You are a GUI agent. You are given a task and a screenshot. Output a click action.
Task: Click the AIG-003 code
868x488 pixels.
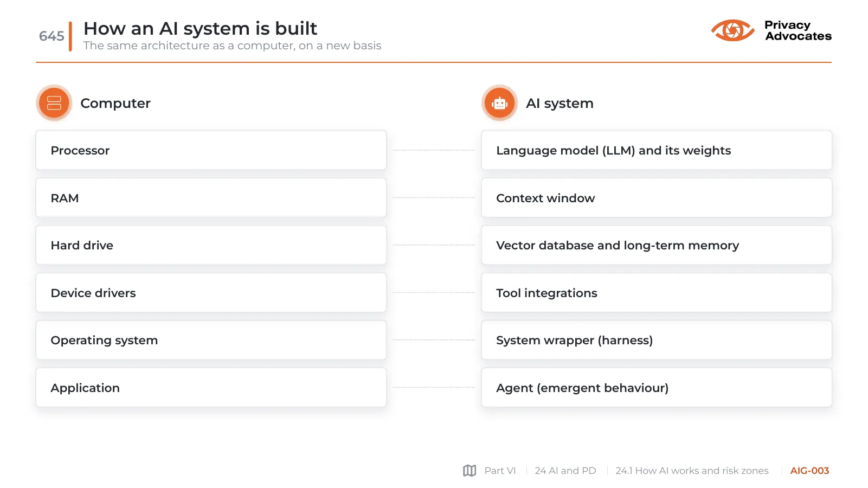[809, 471]
